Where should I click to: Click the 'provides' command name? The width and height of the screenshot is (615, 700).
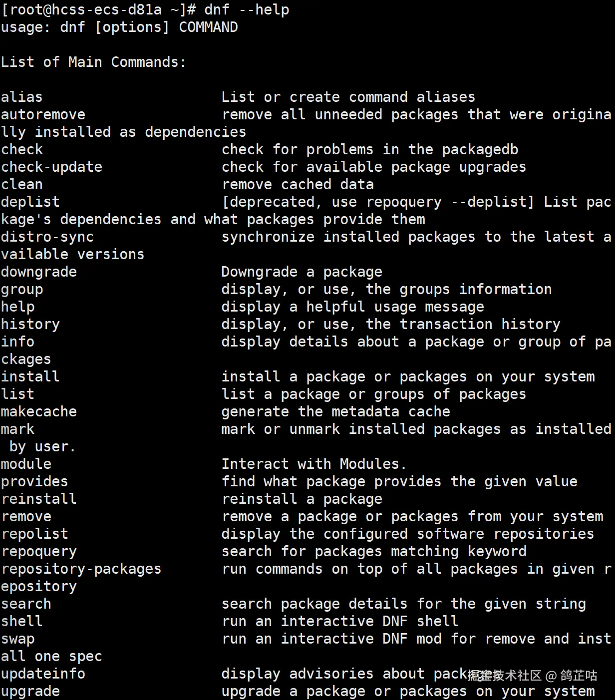pyautogui.click(x=34, y=481)
